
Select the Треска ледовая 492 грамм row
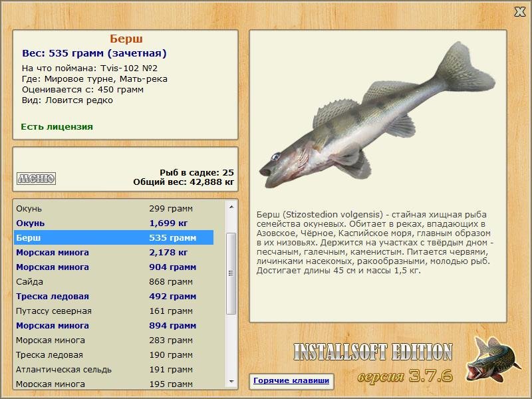(114, 296)
